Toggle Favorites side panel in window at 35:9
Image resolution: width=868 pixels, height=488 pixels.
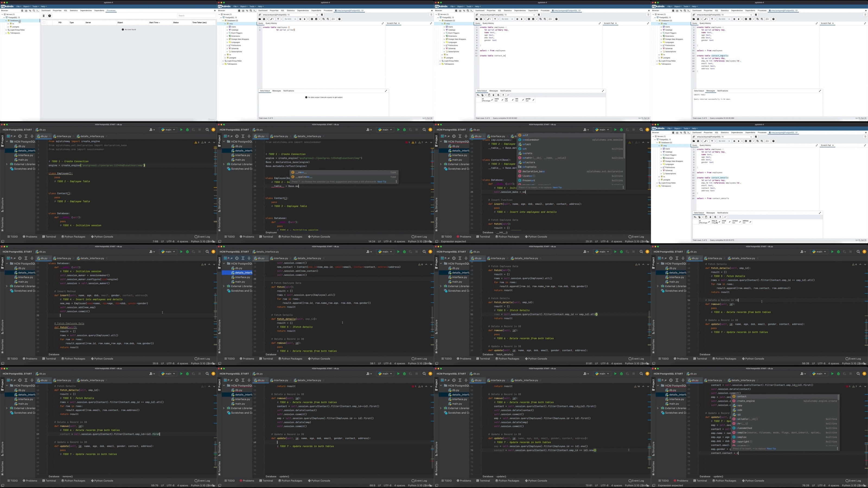[x=2, y=346]
